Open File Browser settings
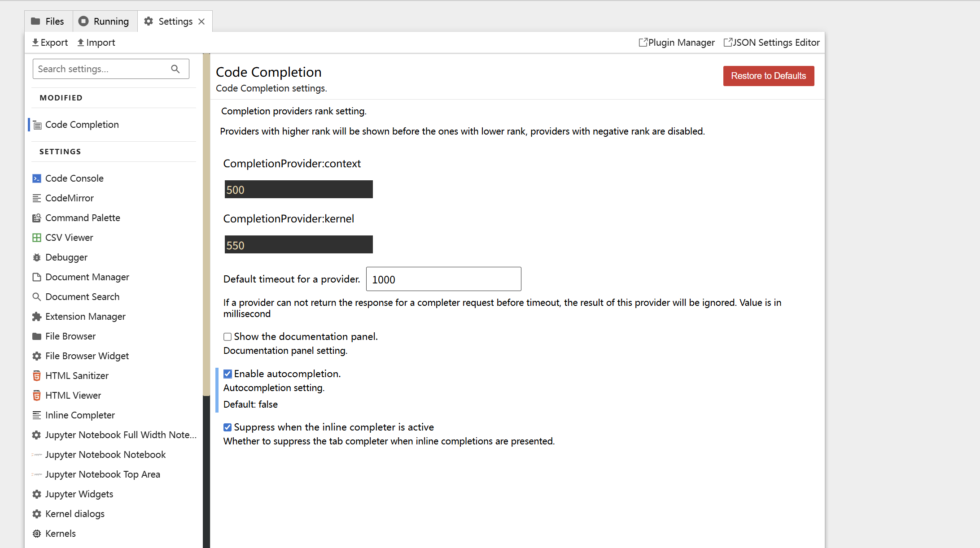This screenshot has height=548, width=980. click(70, 336)
